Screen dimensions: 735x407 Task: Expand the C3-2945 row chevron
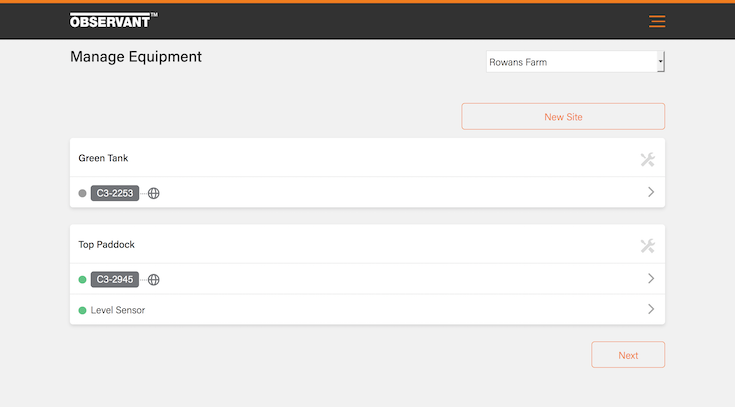coord(651,279)
